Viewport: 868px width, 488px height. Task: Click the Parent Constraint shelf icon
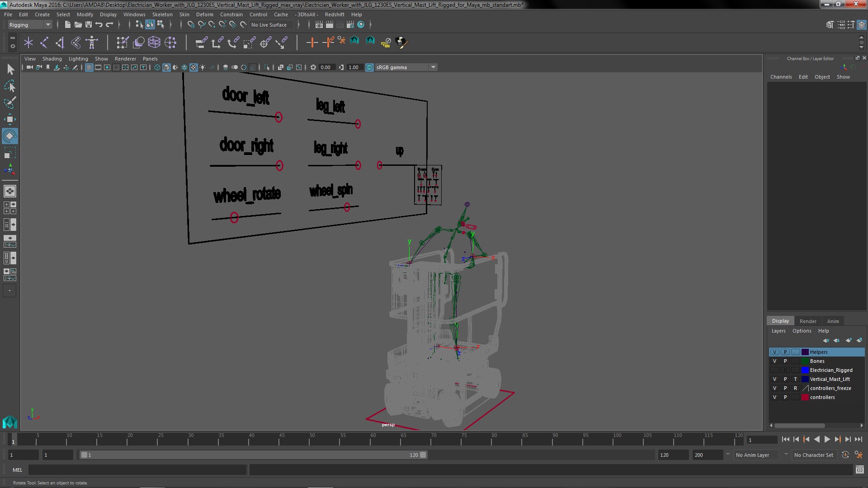(x=201, y=42)
